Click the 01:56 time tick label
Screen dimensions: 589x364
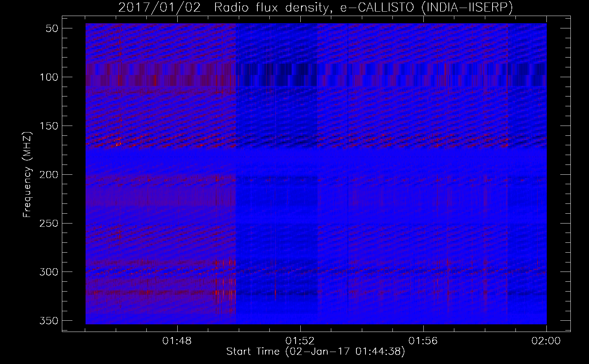tap(423, 341)
